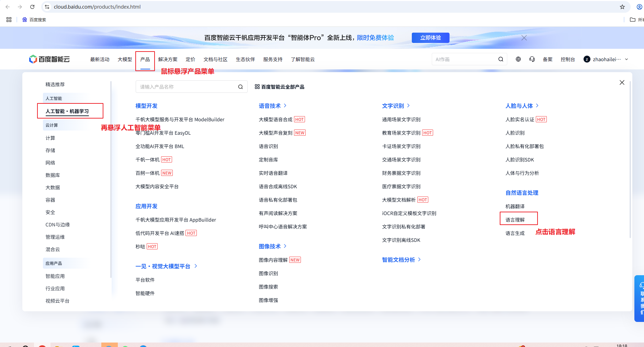
Task: Open the 定价 menu
Action: pyautogui.click(x=191, y=59)
